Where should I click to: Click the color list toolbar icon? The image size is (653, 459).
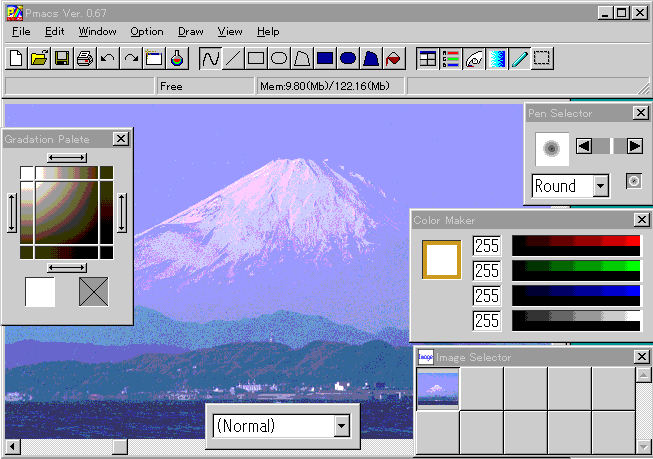(x=450, y=58)
